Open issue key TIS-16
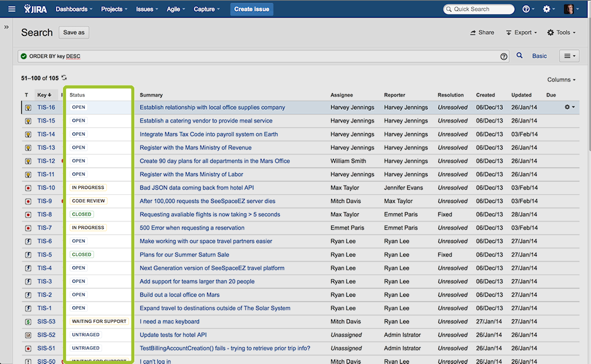This screenshot has width=591, height=364. [x=46, y=107]
